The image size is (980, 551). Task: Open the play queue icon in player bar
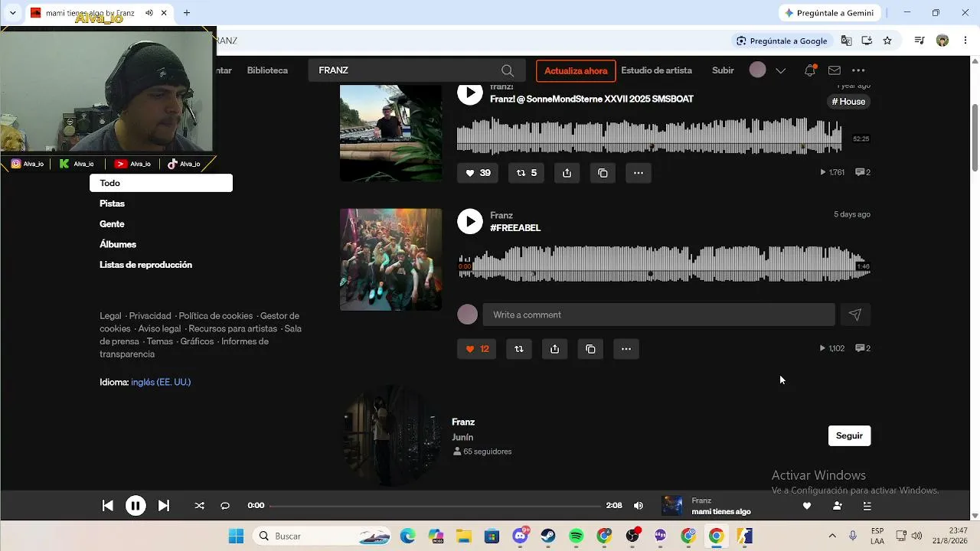coord(867,506)
